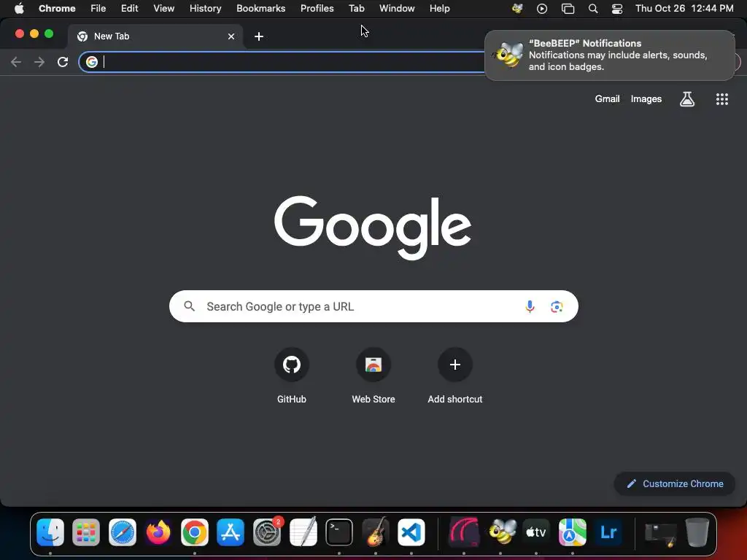This screenshot has width=747, height=560.
Task: Close the New Tab tab
Action: point(231,36)
